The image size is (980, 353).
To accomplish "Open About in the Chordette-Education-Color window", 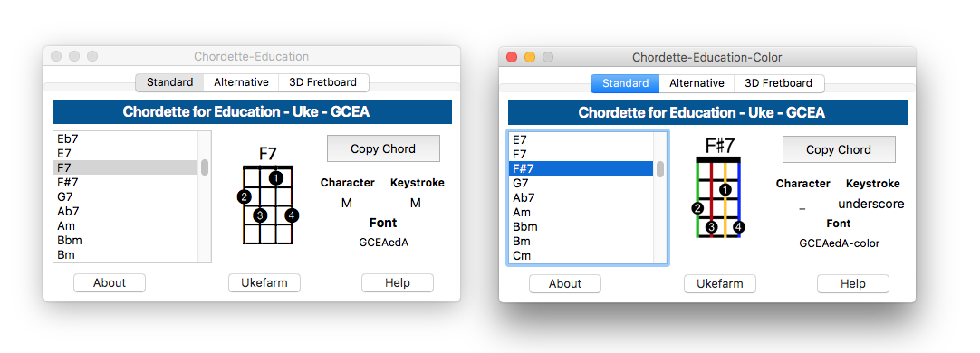I will 565,284.
